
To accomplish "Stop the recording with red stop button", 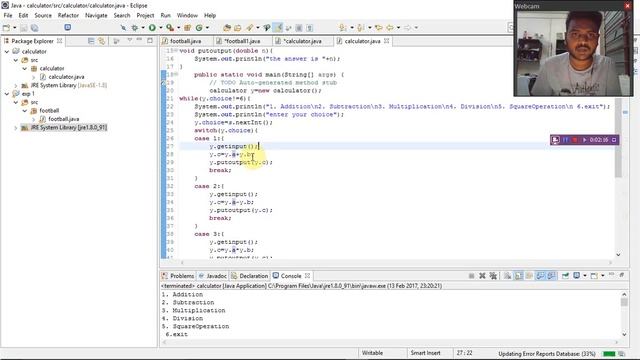I will click(575, 140).
